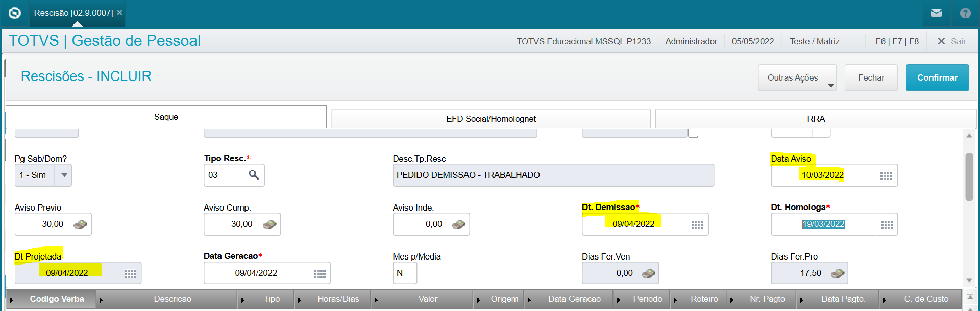Click the Descricao column header

coord(173,299)
